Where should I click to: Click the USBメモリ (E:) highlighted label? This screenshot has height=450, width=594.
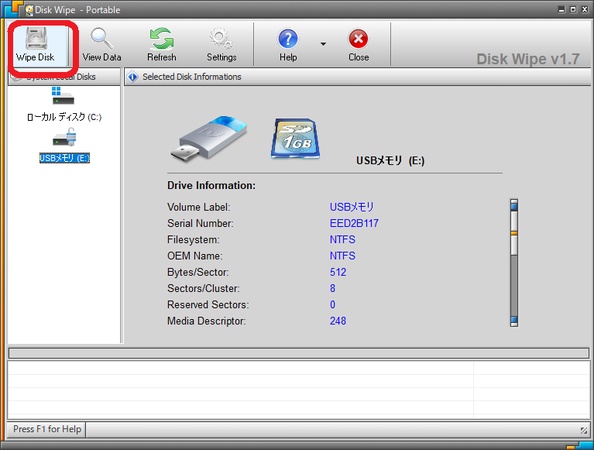(x=64, y=158)
